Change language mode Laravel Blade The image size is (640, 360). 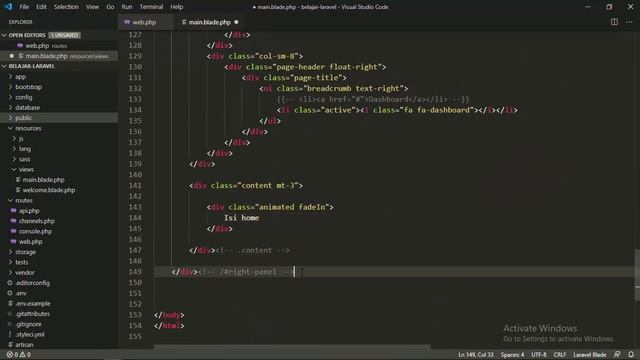590,355
